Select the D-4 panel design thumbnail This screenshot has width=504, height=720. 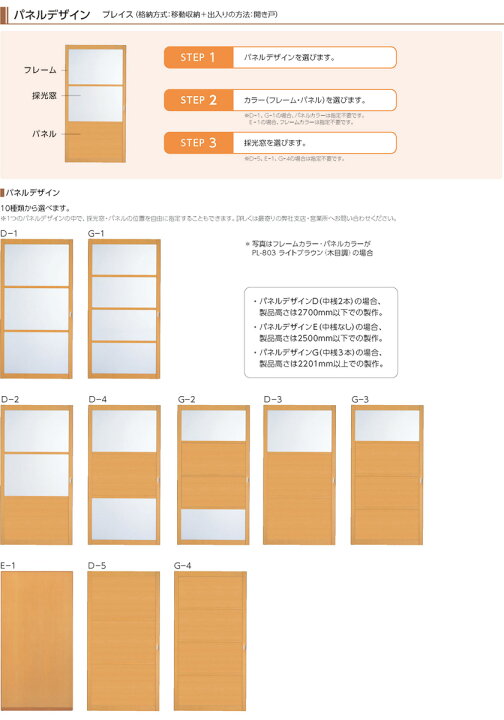(x=124, y=475)
